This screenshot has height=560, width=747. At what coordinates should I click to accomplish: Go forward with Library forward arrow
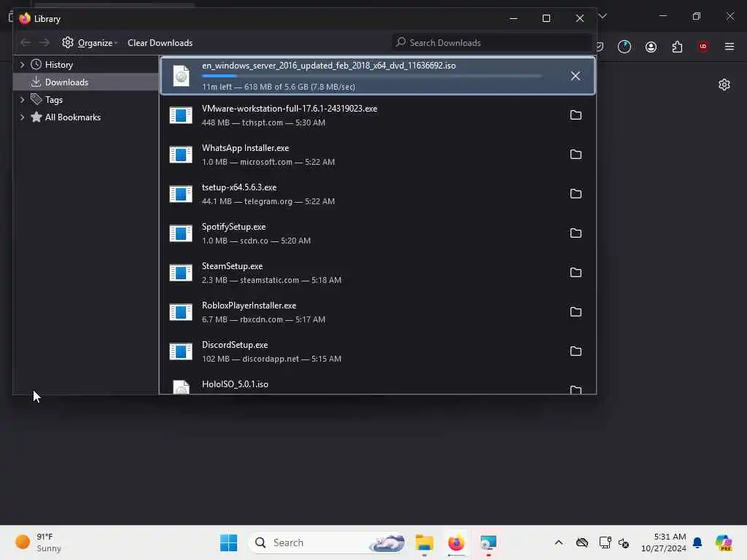coord(44,43)
